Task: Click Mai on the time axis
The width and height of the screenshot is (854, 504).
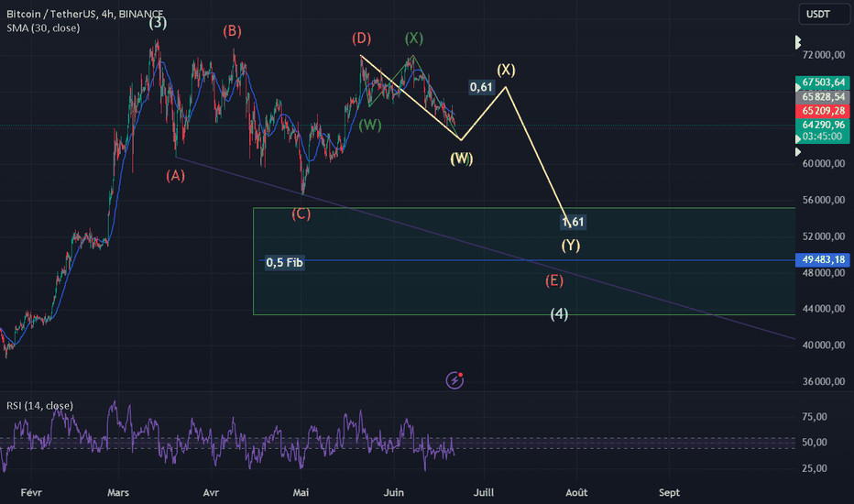Action: (x=301, y=493)
